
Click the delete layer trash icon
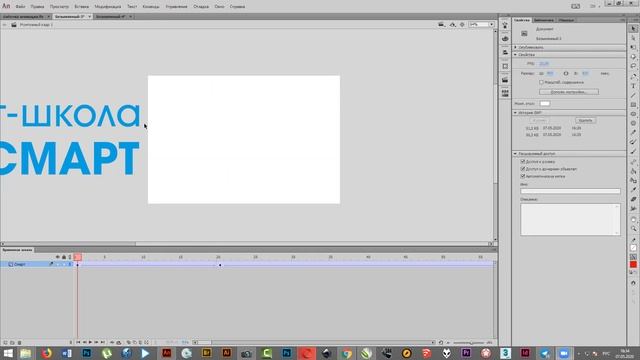(19, 342)
